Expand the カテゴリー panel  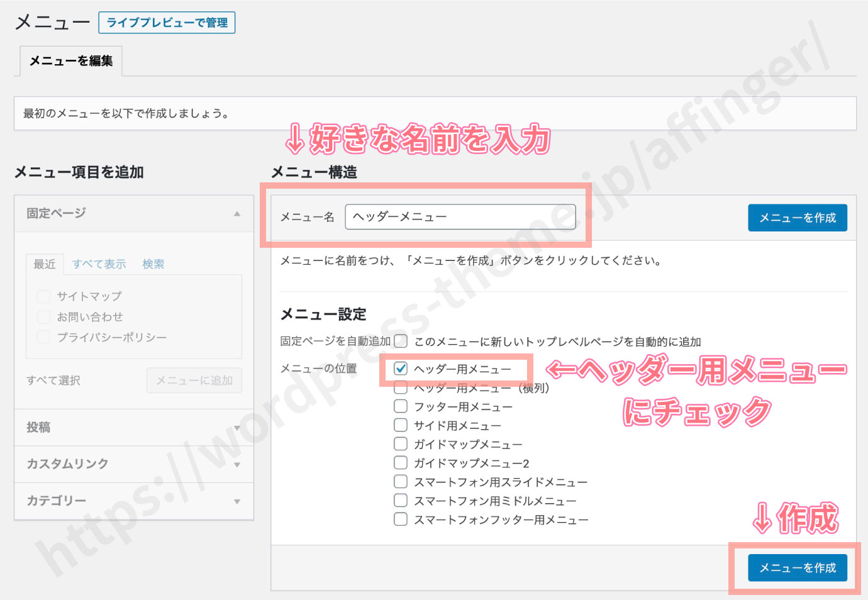tap(134, 501)
